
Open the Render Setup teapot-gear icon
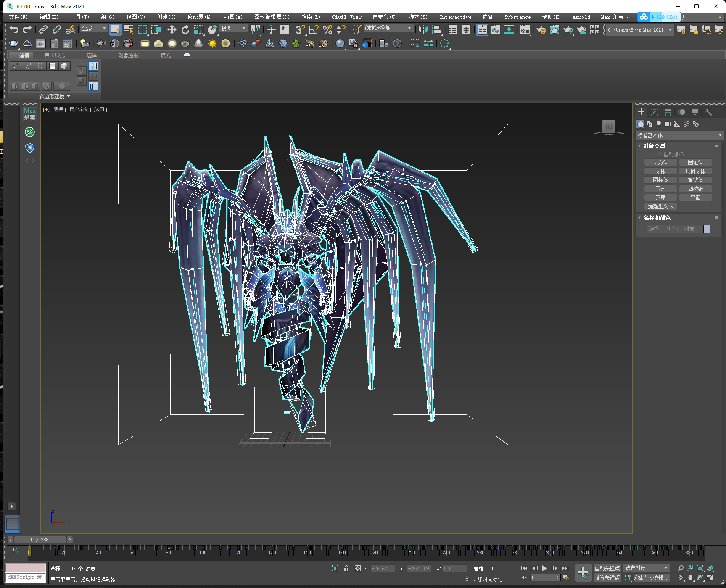(541, 29)
